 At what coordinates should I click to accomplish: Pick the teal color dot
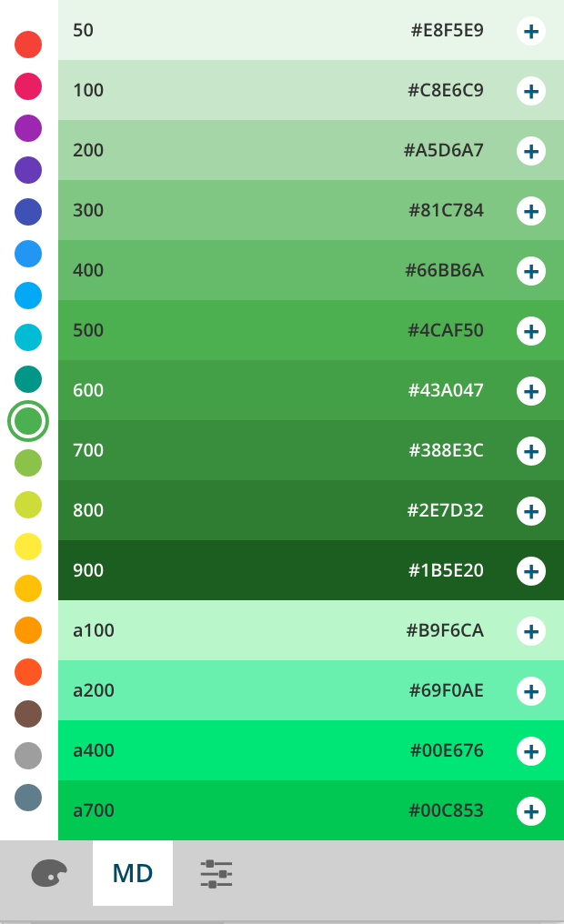(28, 379)
